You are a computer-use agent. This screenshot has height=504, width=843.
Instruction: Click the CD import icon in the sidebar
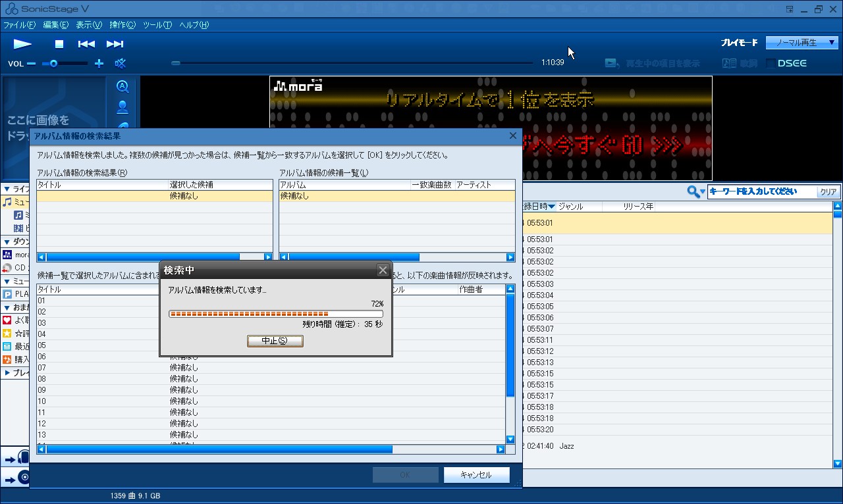click(7, 267)
